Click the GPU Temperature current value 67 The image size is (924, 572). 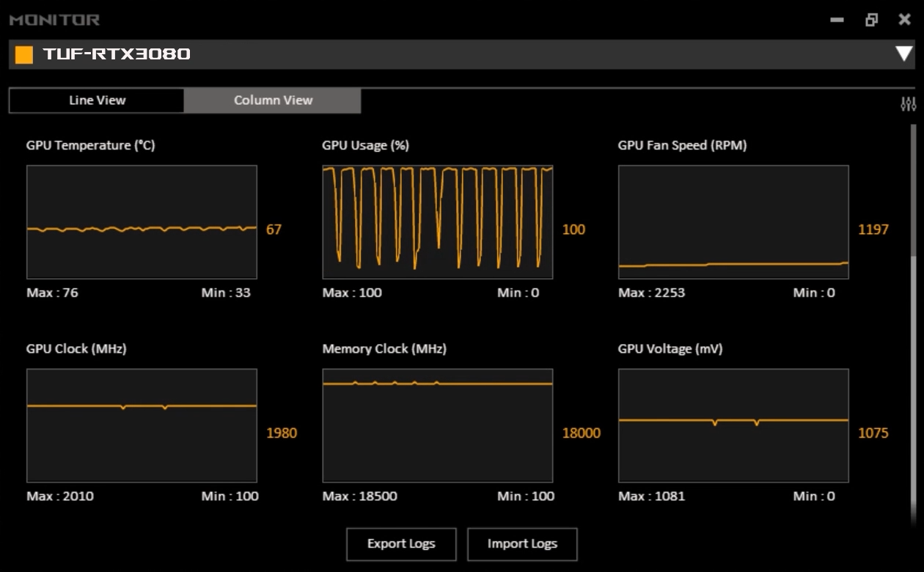pos(274,230)
